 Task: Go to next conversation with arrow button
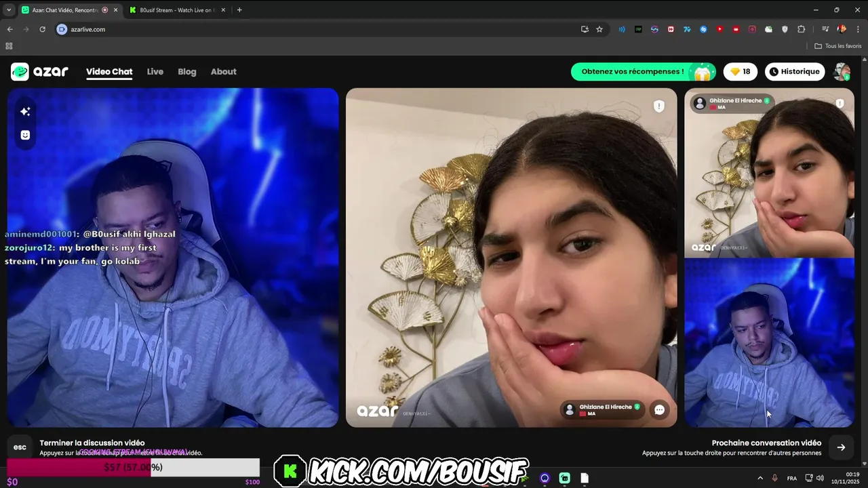(841, 447)
